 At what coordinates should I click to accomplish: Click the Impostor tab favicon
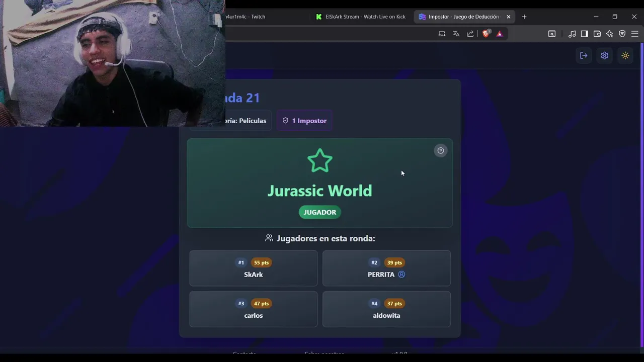click(x=422, y=17)
